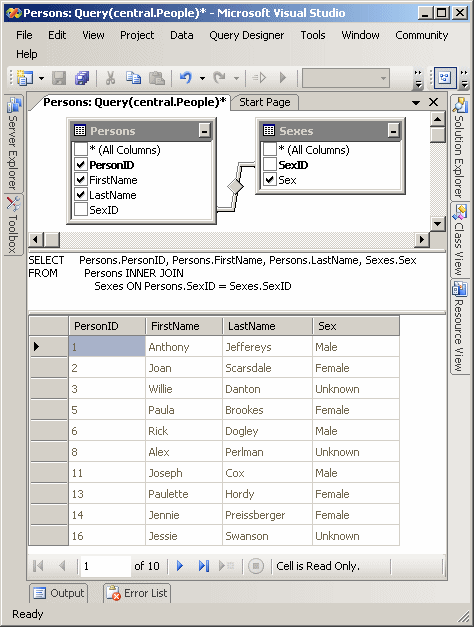The width and height of the screenshot is (474, 627).
Task: Check SexID in Sexes table
Action: (270, 164)
